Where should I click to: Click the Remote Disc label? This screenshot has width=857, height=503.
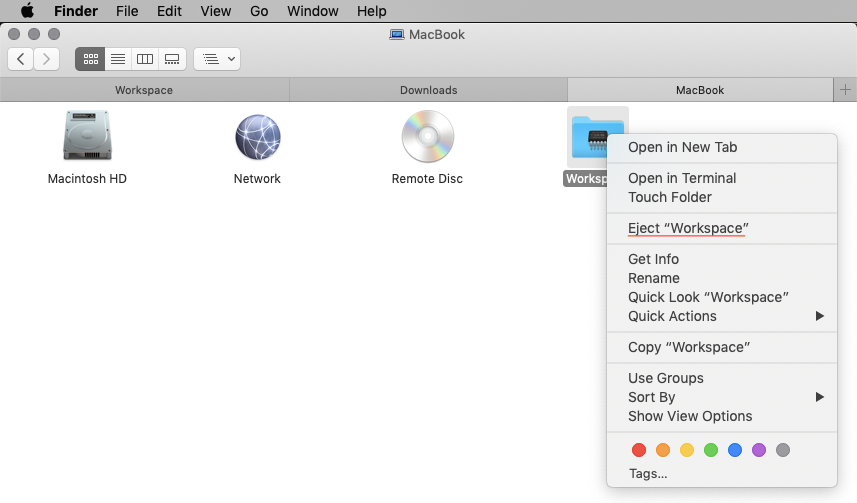(427, 179)
